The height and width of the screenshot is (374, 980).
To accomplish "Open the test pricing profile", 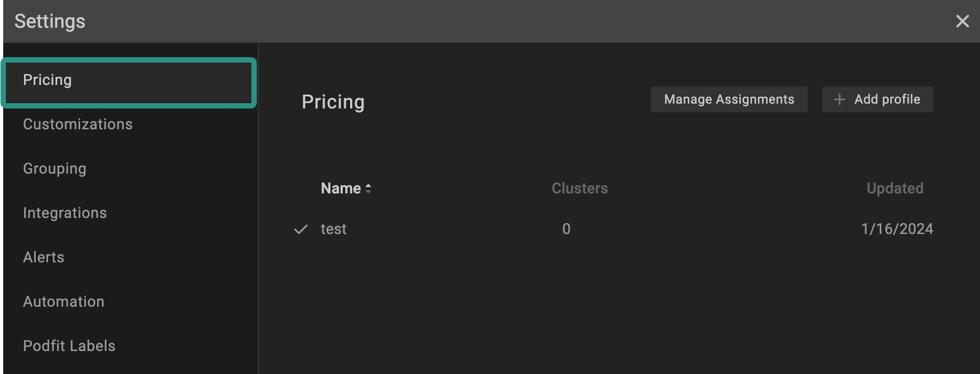I will 334,229.
